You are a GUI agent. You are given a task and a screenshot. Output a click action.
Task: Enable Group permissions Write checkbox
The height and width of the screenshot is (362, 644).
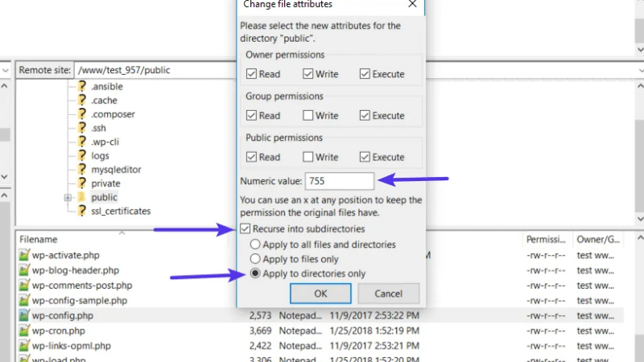tap(308, 115)
